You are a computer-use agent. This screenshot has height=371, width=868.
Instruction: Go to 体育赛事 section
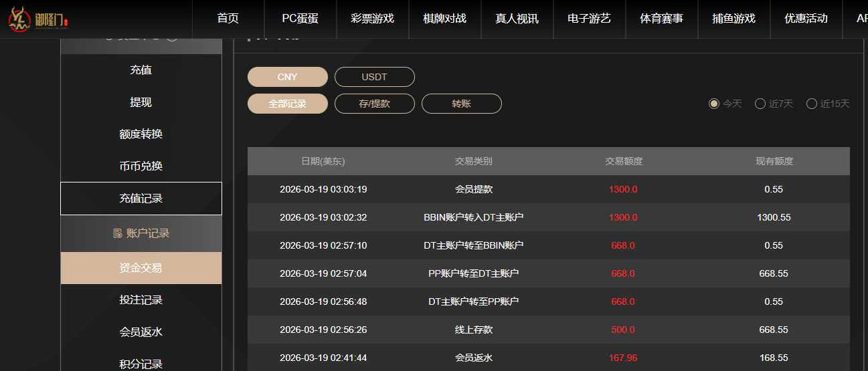(662, 19)
